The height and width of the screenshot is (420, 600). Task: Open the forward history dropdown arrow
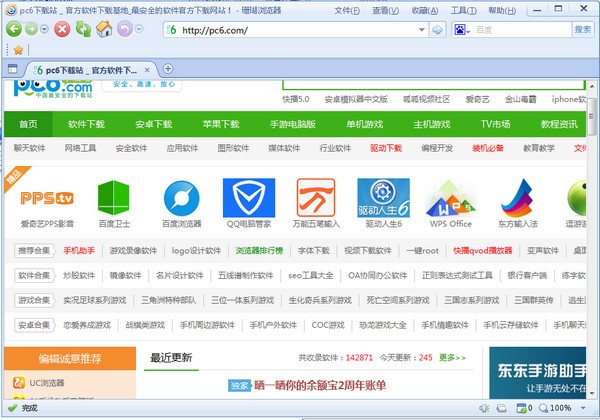tap(44, 29)
